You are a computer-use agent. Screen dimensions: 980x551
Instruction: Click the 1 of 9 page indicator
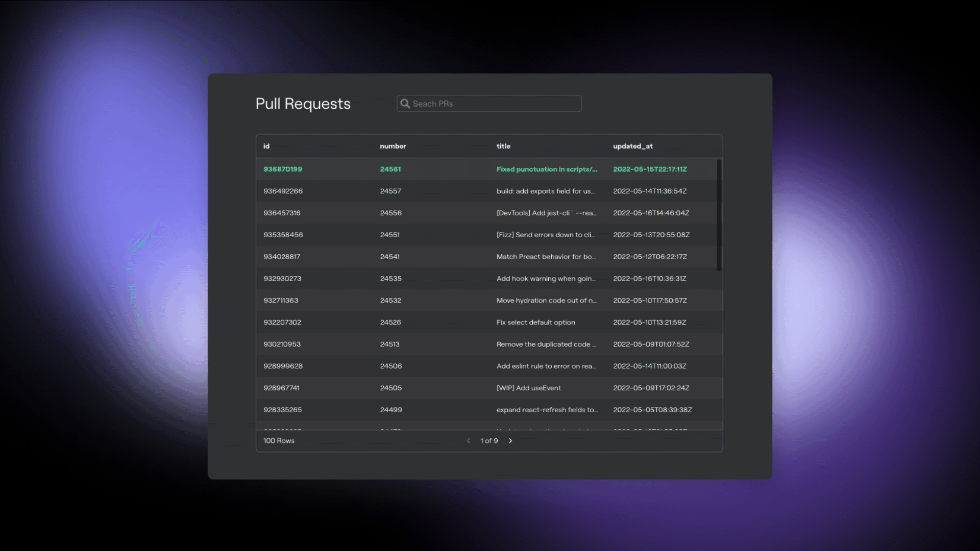(489, 441)
